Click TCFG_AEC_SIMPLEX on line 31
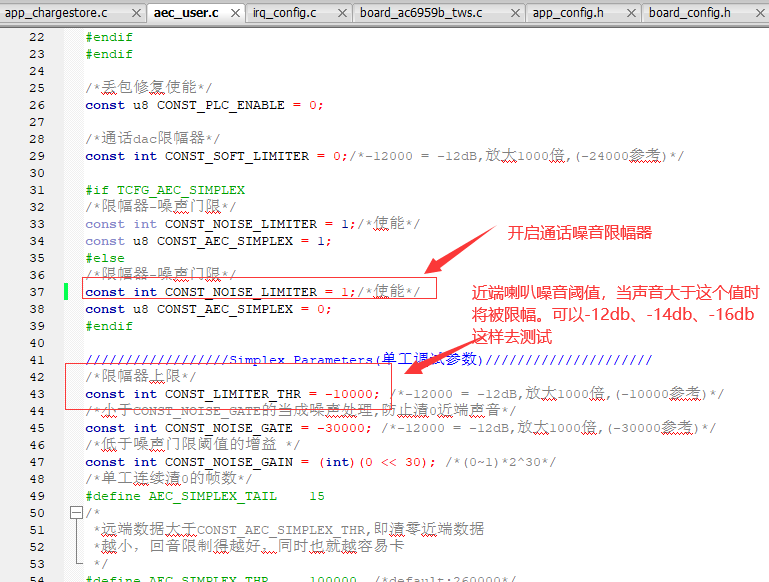Viewport: 769px width, 582px height. point(180,190)
